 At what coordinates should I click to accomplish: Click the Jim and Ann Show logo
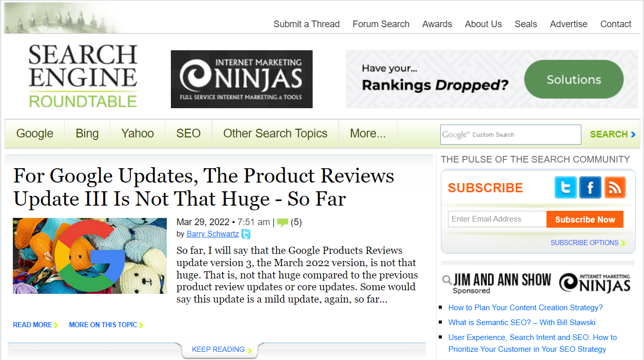coord(496,282)
